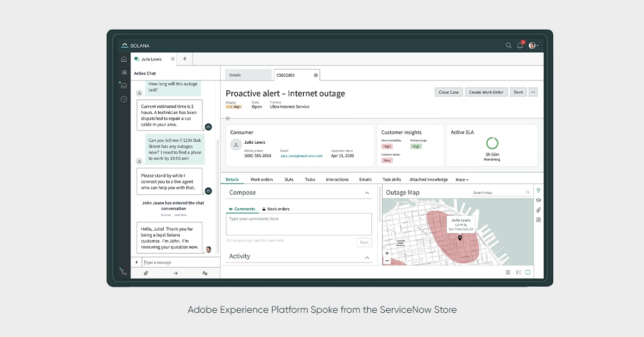Click the transfer chat icon
This screenshot has width=644, height=337.
pos(205,273)
